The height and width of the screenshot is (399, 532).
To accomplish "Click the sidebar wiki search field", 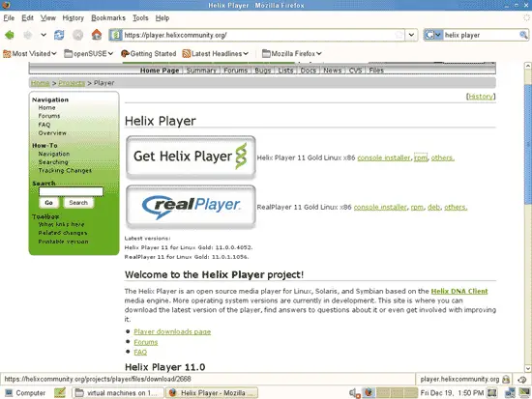I will [x=71, y=191].
